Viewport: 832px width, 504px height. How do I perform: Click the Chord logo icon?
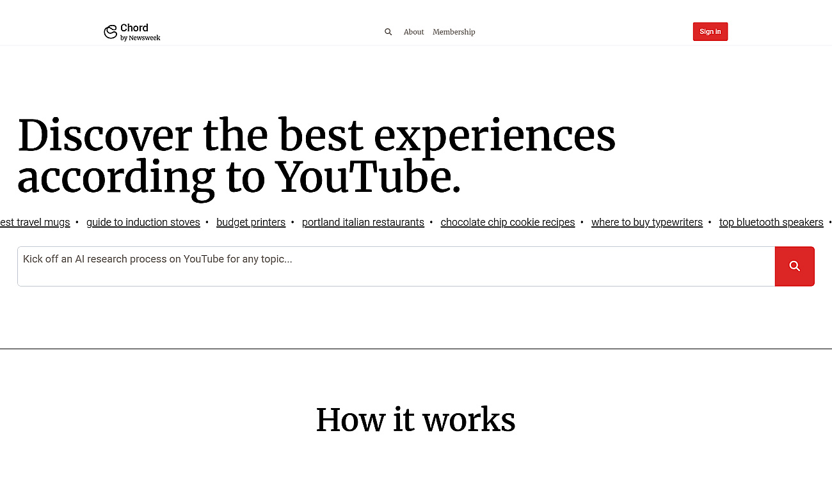click(111, 32)
